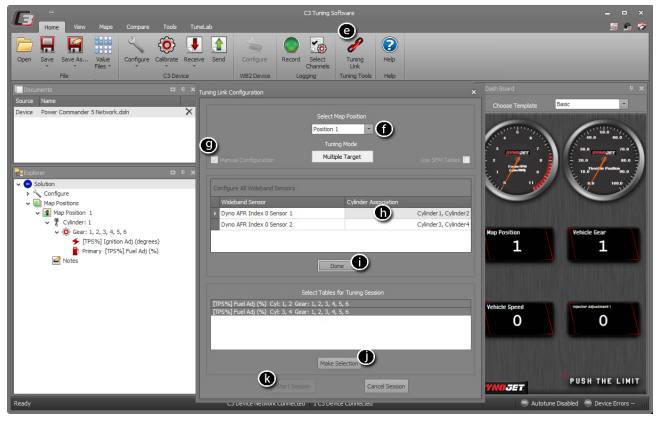Click the Send upload arrow icon
Viewport: 672px width, 422px height.
coord(219,45)
